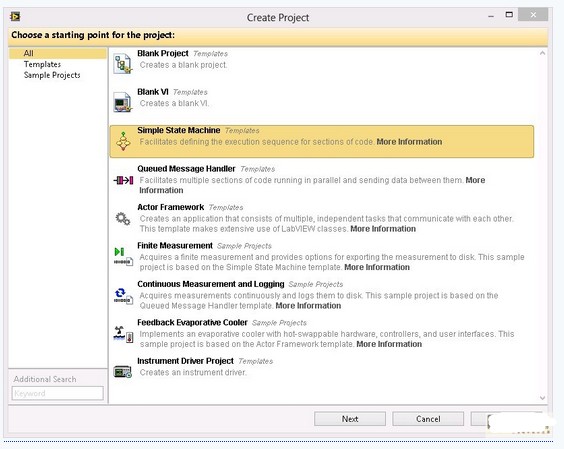Click the Continuous Measurement and Logging icon

pyautogui.click(x=123, y=295)
